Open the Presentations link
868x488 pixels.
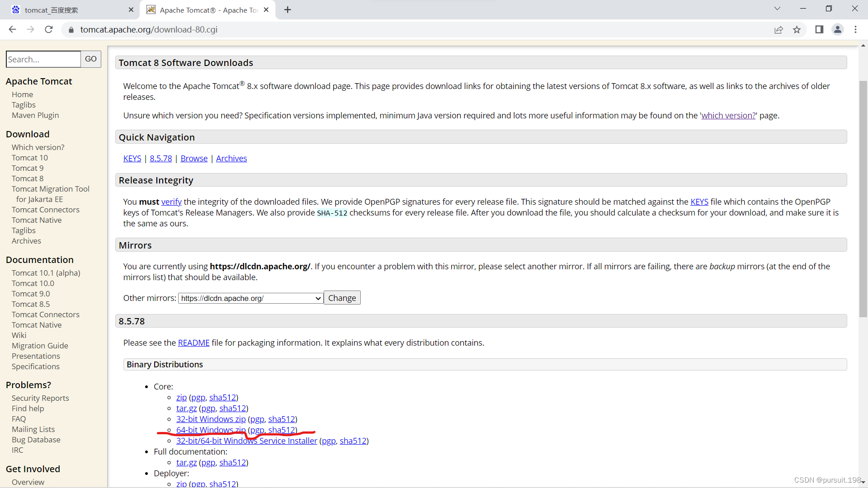point(36,356)
